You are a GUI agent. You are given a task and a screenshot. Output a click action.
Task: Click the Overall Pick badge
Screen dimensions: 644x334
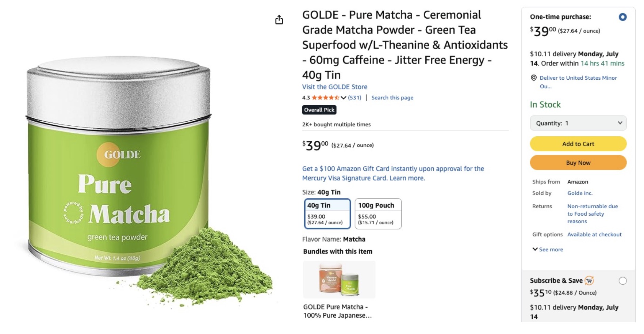pos(319,110)
